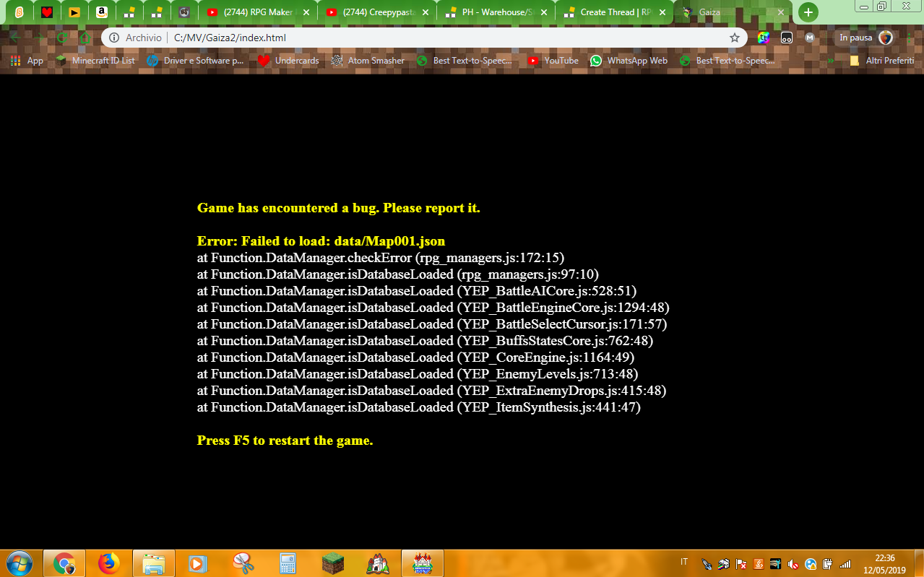This screenshot has width=924, height=577.
Task: Click the site info icon before Archivio
Action: coord(114,38)
